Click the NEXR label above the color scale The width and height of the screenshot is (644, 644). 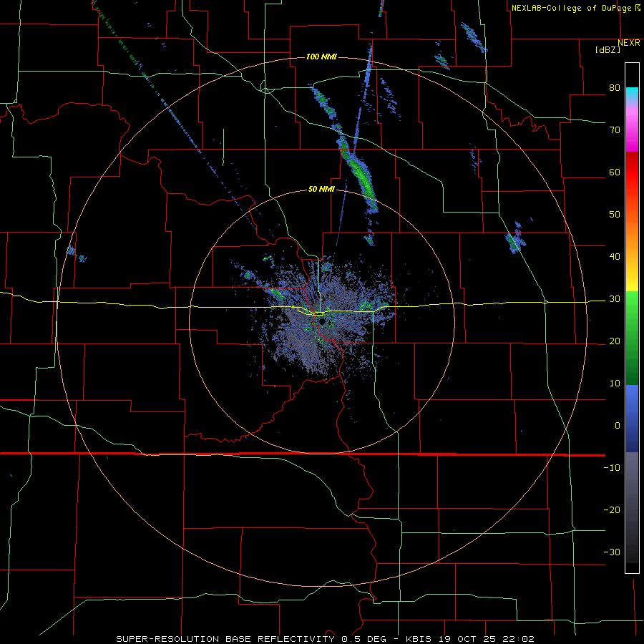click(x=629, y=43)
